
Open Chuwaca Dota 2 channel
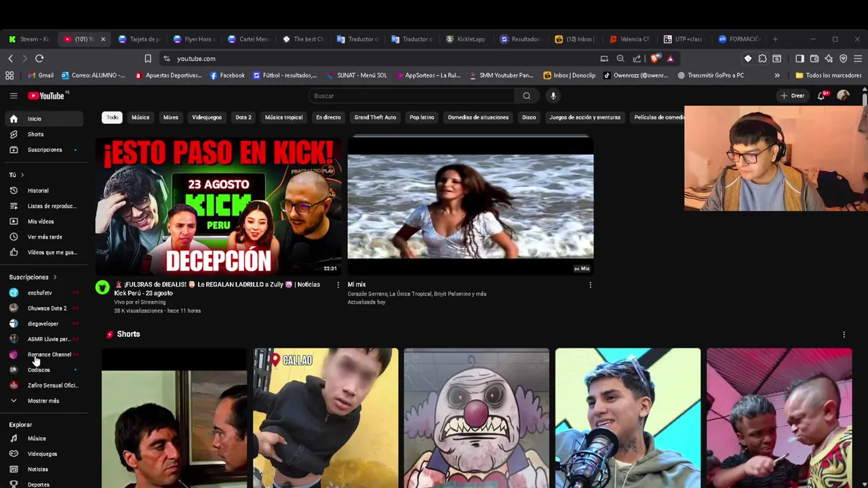pos(45,308)
